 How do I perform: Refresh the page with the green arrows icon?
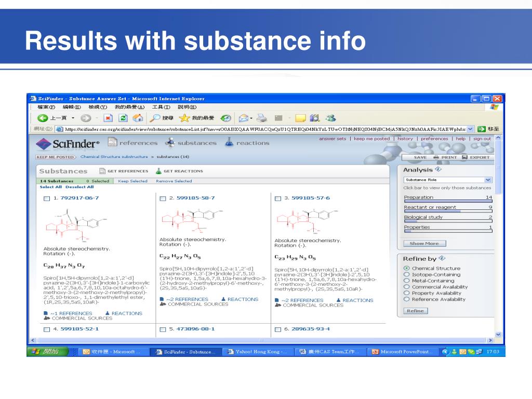coord(123,118)
